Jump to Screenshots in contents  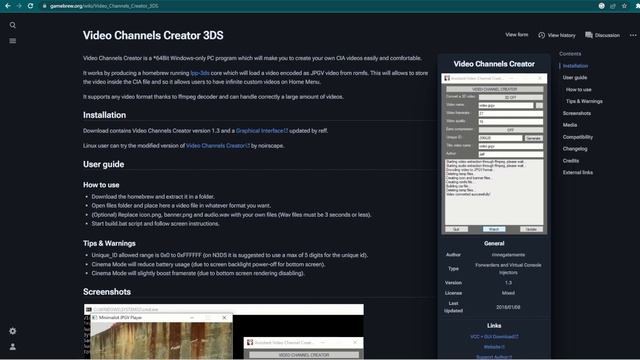click(x=577, y=113)
